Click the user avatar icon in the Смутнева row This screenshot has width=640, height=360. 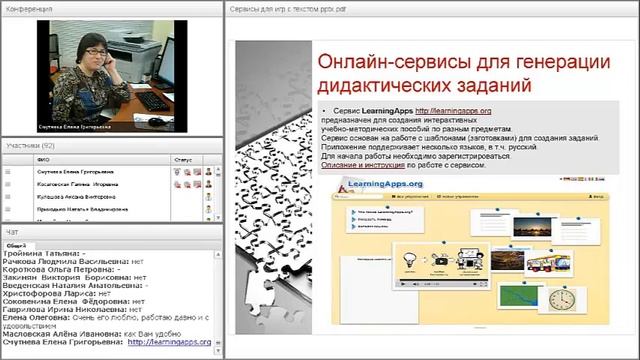tap(209, 172)
